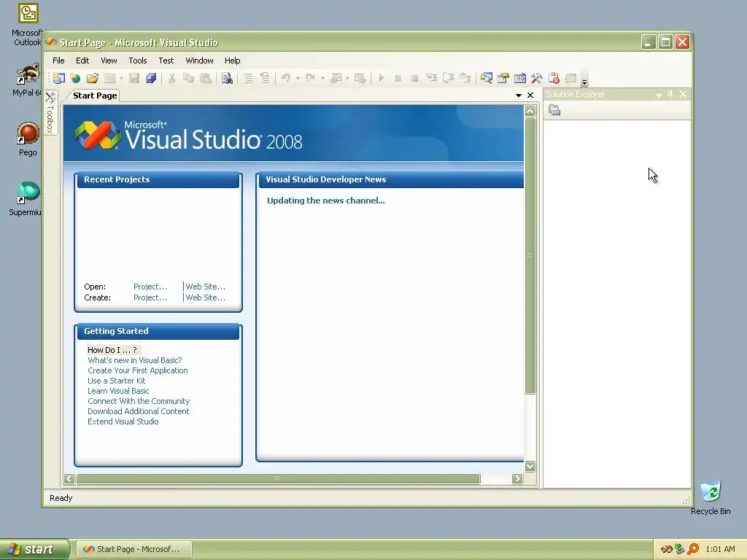Click the Uncomment lines icon
Screen dimensions: 747x560
[x=265, y=78]
